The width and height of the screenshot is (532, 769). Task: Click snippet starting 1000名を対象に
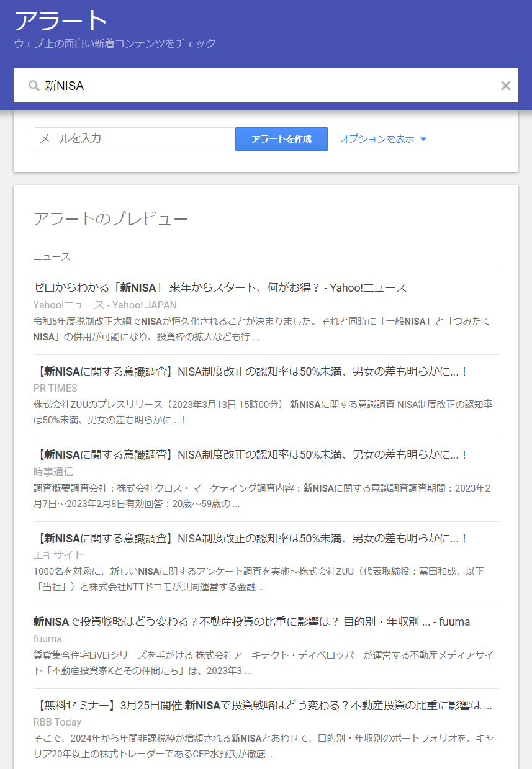pyautogui.click(x=259, y=579)
